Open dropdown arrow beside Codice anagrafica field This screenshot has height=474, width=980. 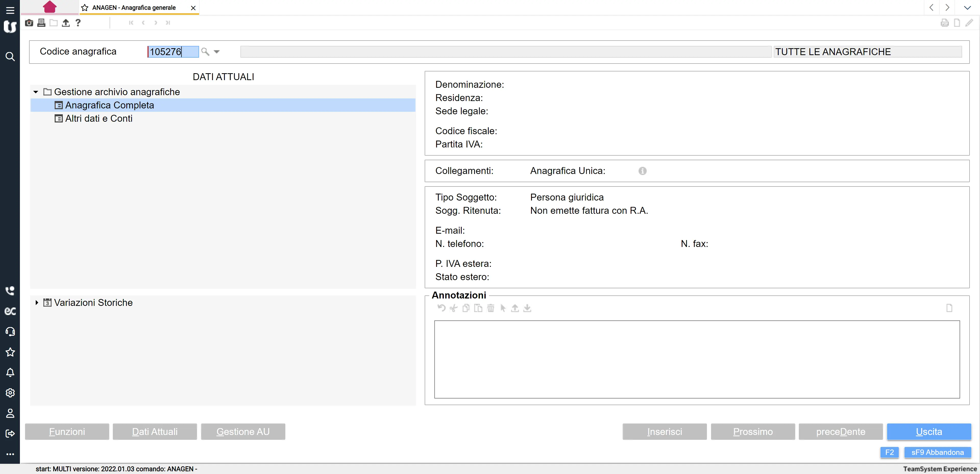click(216, 51)
